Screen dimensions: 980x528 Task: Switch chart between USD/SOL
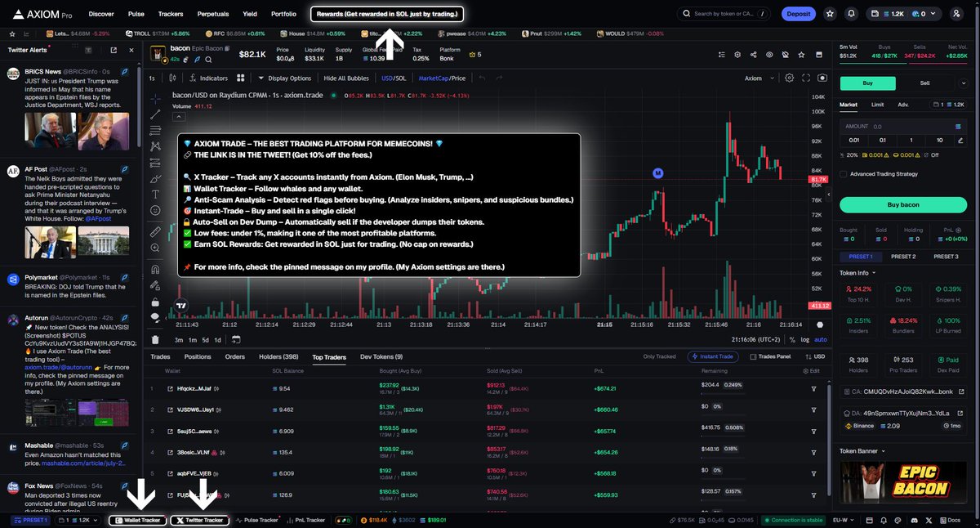[394, 78]
